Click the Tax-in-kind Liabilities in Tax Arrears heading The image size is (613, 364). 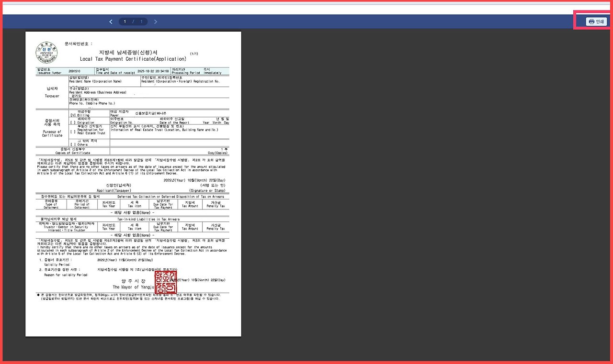click(148, 219)
